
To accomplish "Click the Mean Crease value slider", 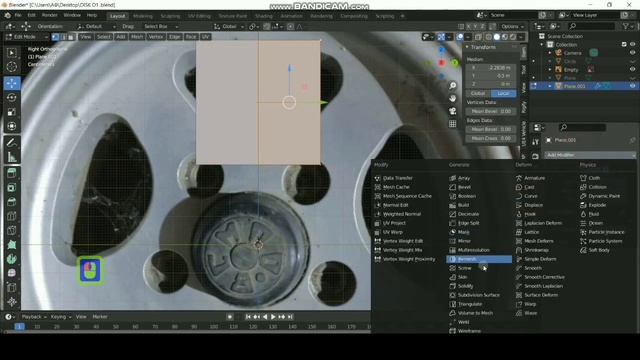I will point(491,138).
